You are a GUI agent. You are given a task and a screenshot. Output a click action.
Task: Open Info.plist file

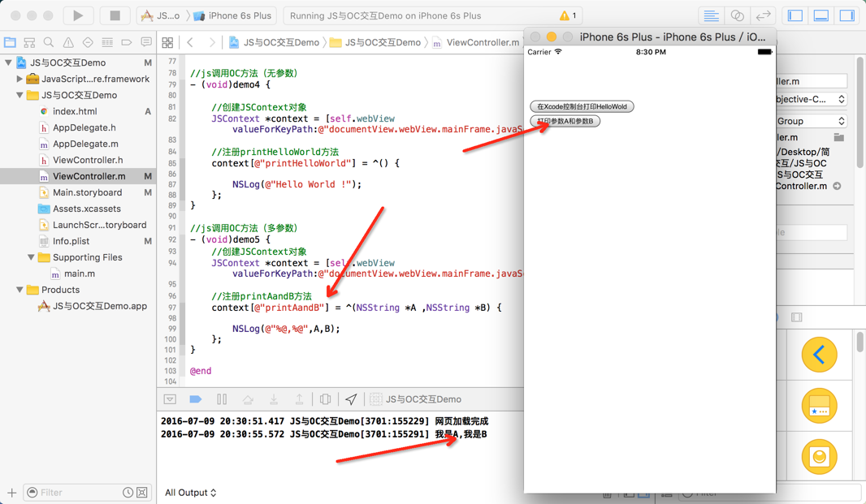(71, 241)
